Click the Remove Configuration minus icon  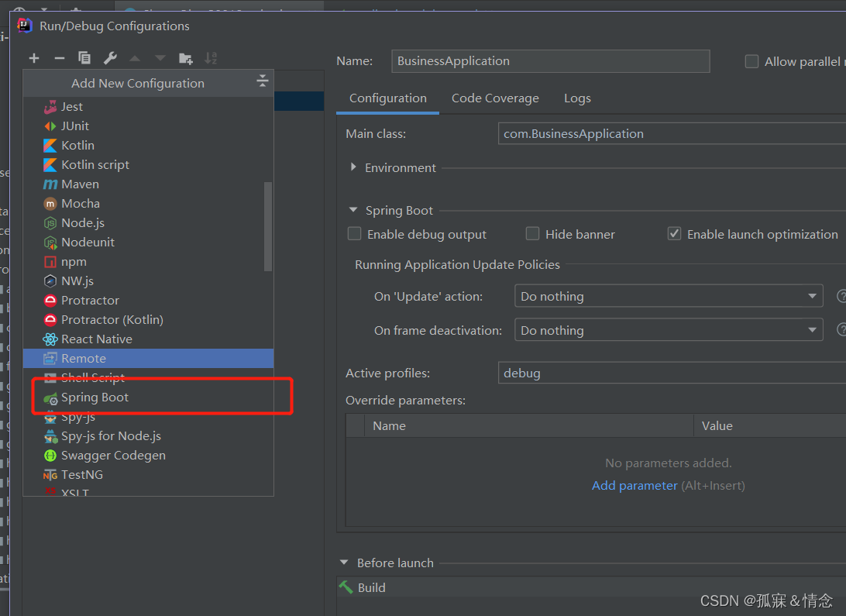[60, 58]
